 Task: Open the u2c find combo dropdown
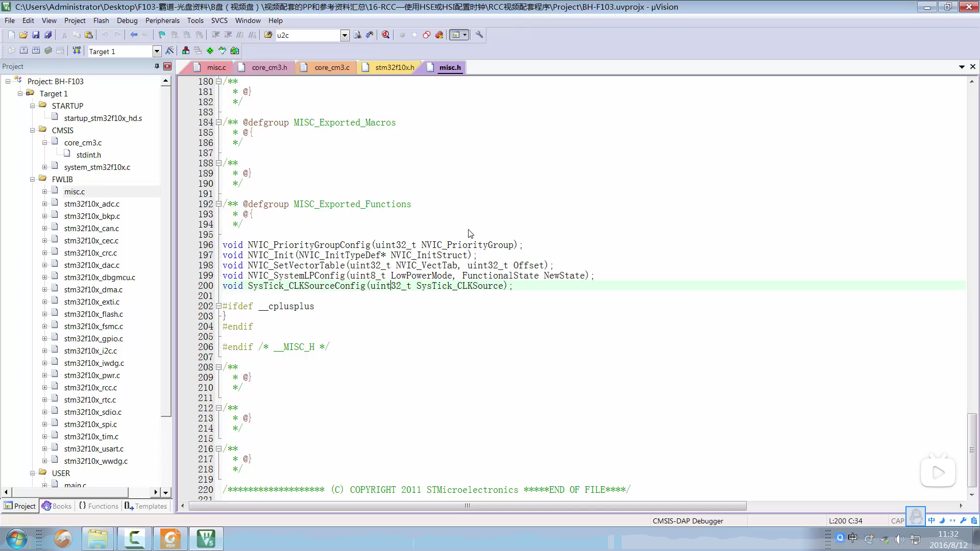tap(345, 35)
